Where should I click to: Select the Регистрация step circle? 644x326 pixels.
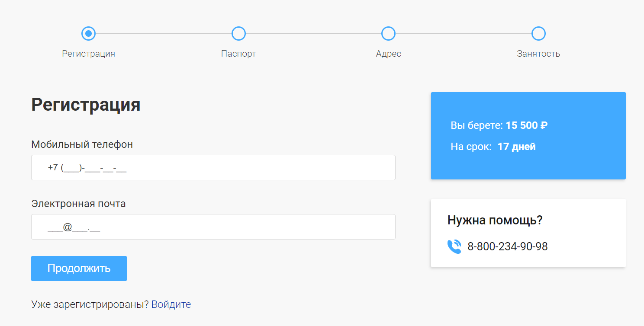[x=88, y=33]
